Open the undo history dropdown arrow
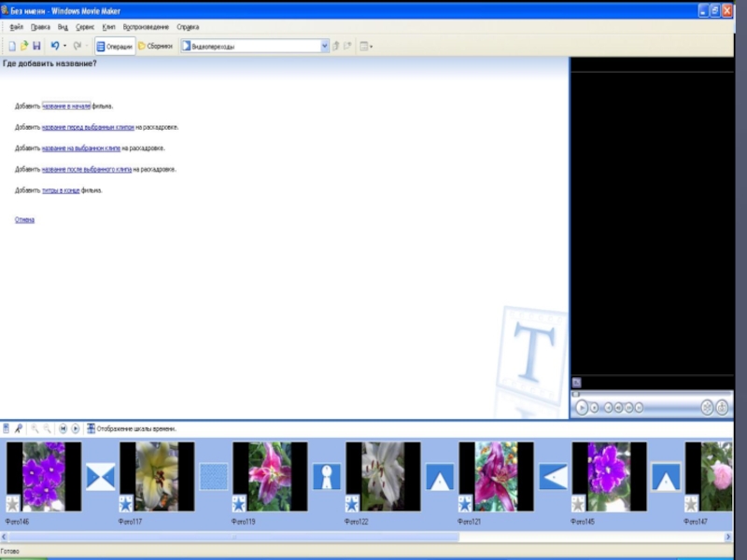This screenshot has width=747, height=560. [64, 46]
